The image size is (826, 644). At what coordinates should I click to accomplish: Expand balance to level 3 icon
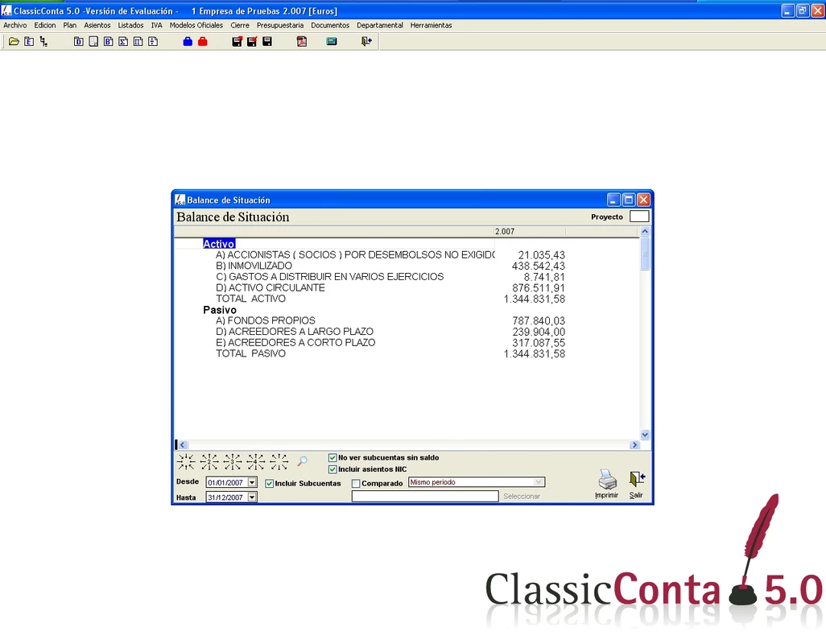(x=233, y=462)
